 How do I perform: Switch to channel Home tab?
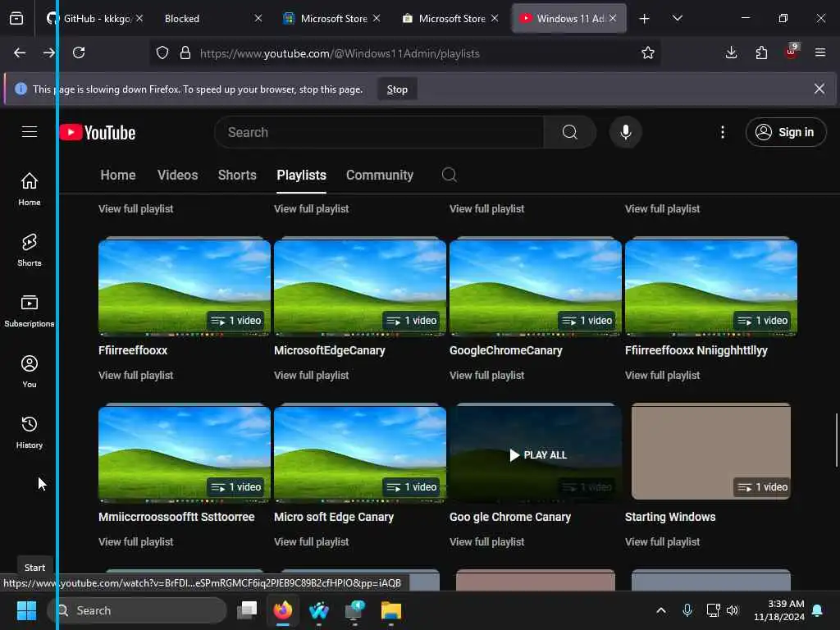click(x=118, y=176)
